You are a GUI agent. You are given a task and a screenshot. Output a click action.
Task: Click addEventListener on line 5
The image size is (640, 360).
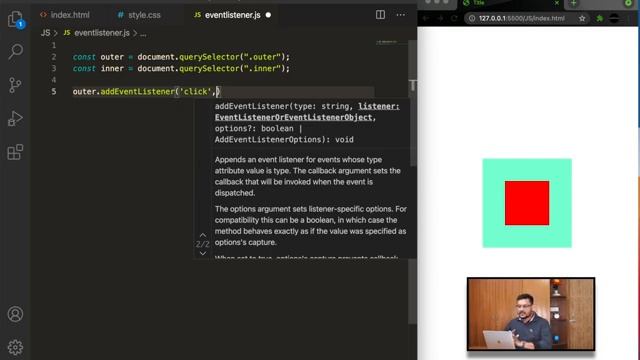137,91
